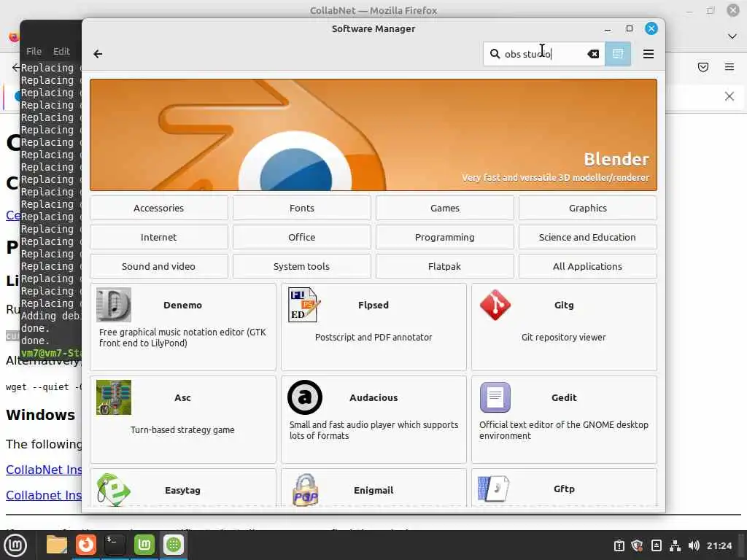Switch to Firefox via taskbar icon
Viewport: 747px width, 560px height.
86,545
